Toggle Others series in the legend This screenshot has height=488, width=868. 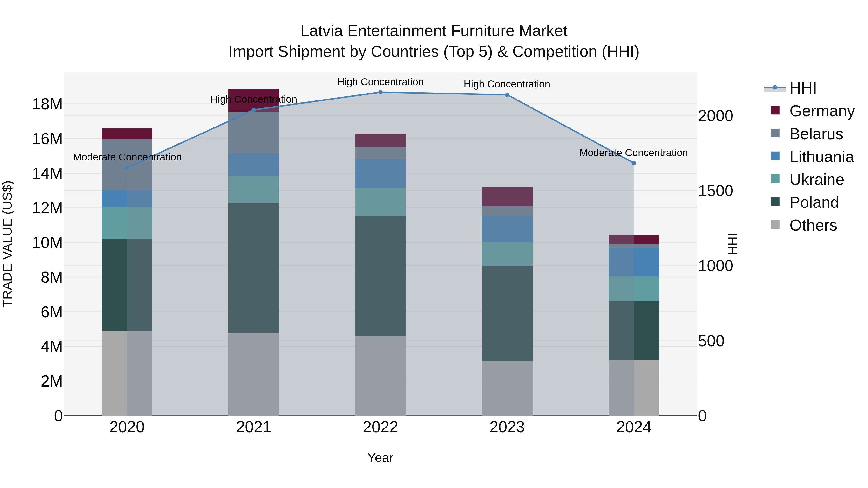(804, 225)
